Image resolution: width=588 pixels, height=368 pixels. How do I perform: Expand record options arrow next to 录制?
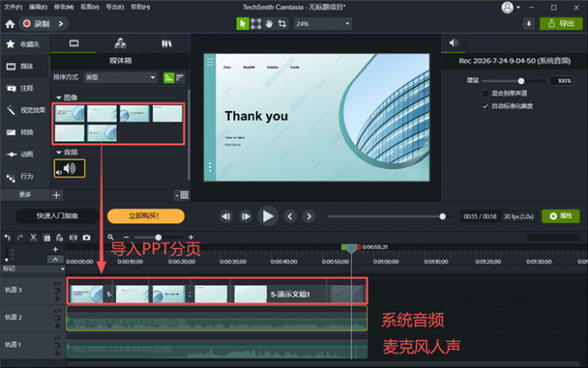coord(61,23)
